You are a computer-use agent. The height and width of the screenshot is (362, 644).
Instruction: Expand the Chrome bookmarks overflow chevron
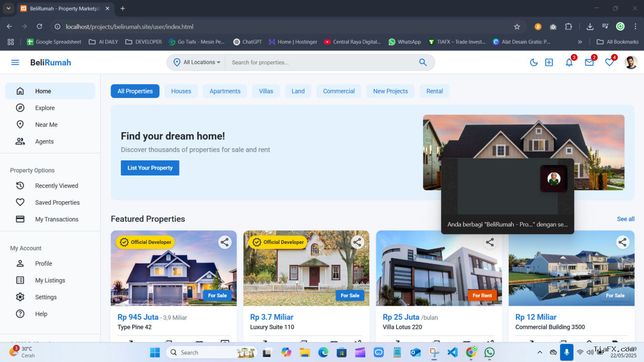[x=580, y=42]
